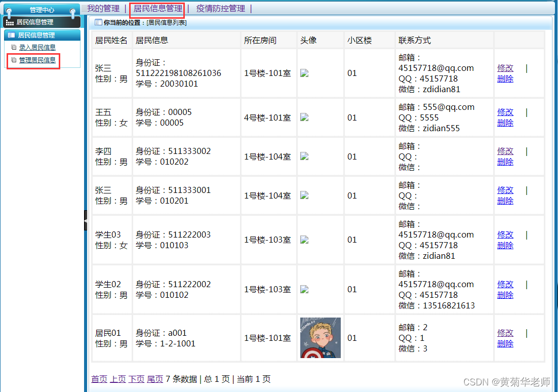
Task: Expand the dark 居民信息管理 sidebar section
Action: pos(42,22)
